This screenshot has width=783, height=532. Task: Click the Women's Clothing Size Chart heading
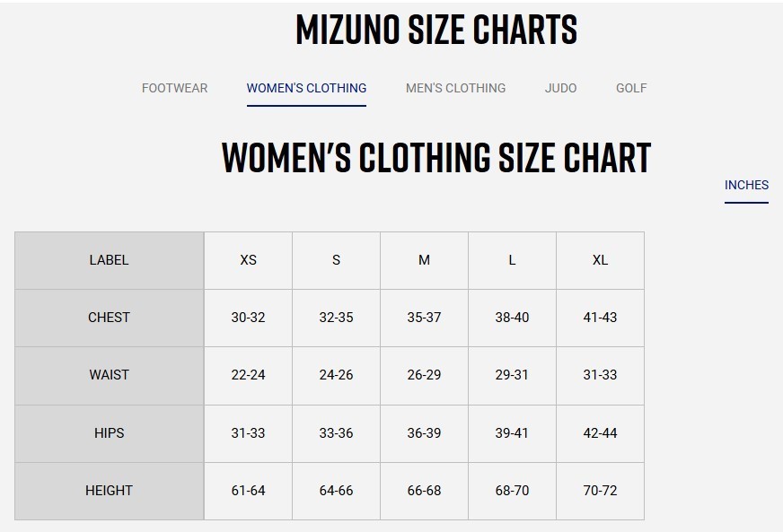point(435,158)
